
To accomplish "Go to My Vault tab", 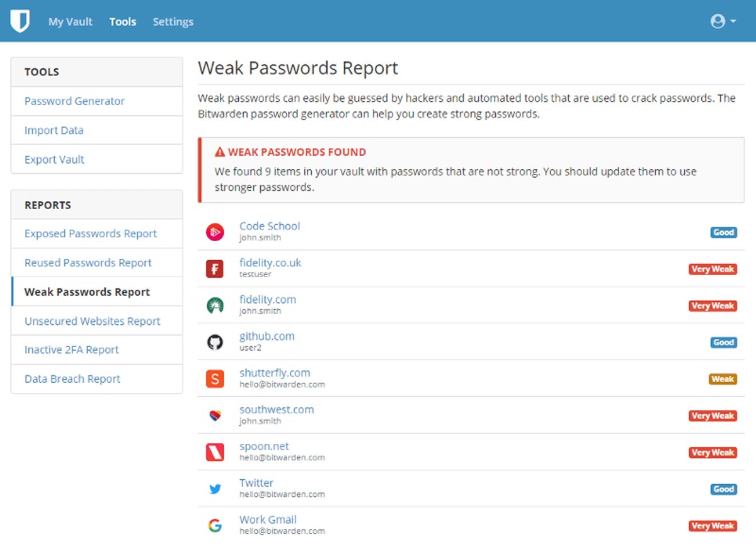I will (71, 21).
